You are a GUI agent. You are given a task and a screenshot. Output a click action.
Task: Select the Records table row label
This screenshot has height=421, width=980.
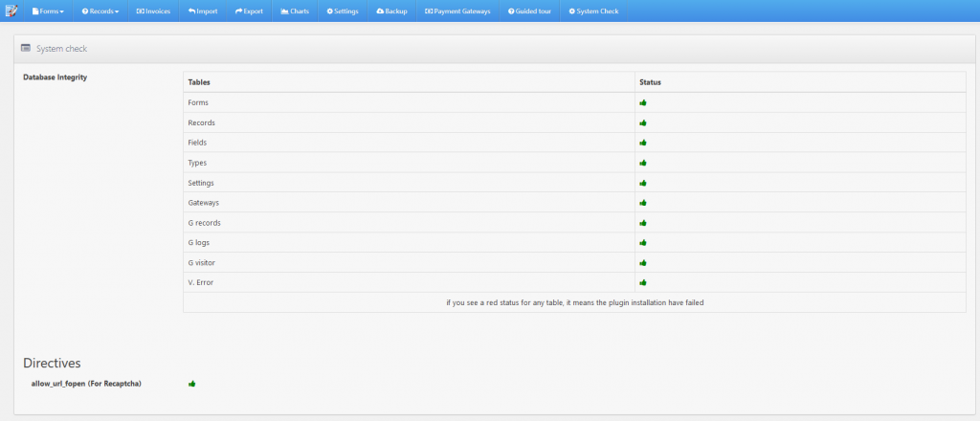[x=201, y=122]
